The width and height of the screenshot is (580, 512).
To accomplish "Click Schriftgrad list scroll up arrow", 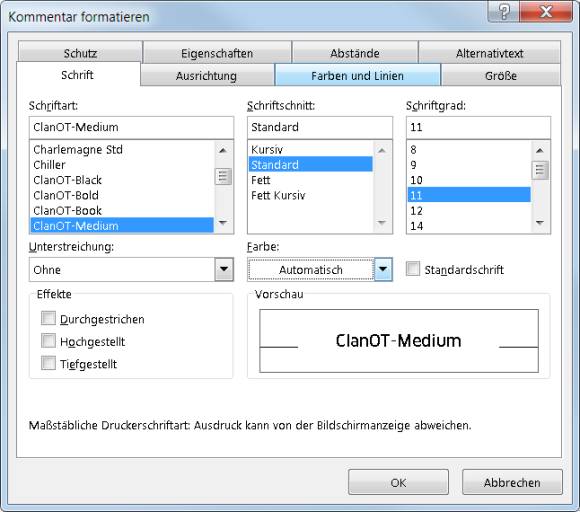I will coord(540,150).
